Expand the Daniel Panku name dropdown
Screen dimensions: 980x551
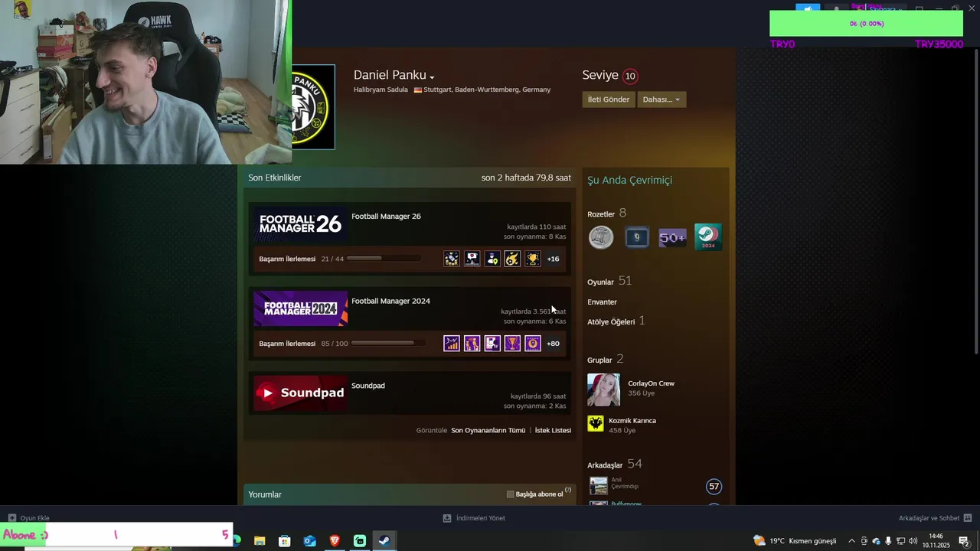(x=432, y=77)
